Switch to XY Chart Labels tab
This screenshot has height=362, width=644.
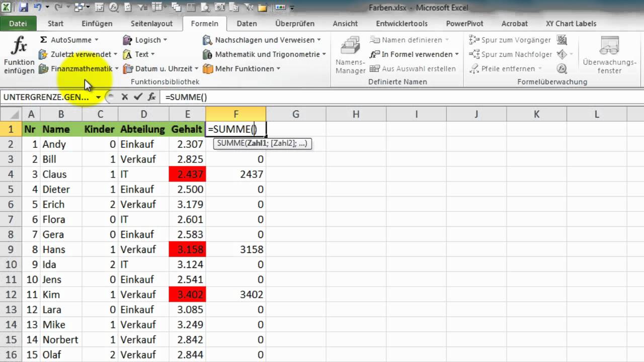(571, 23)
